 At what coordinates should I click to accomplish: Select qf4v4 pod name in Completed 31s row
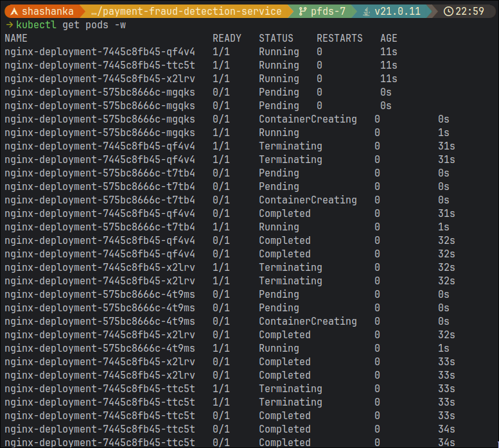click(100, 214)
